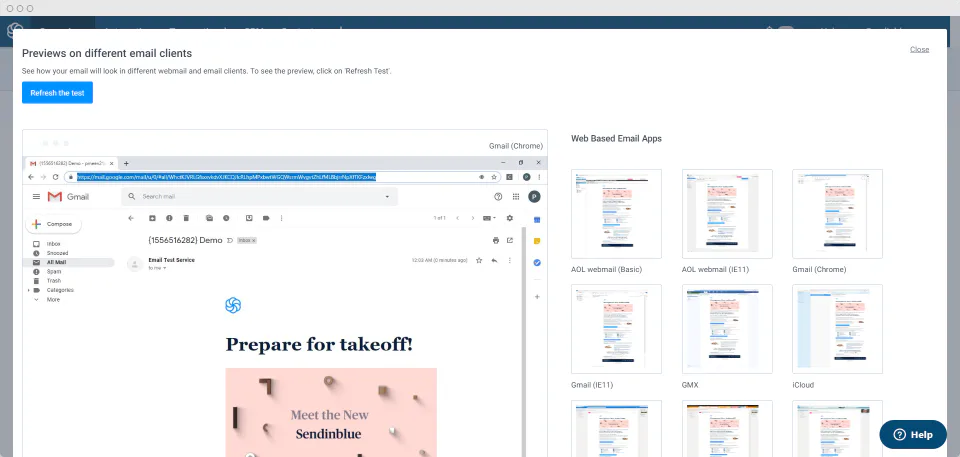This screenshot has width=960, height=457.
Task: Click the Compose button in Gmail
Action: point(53,224)
